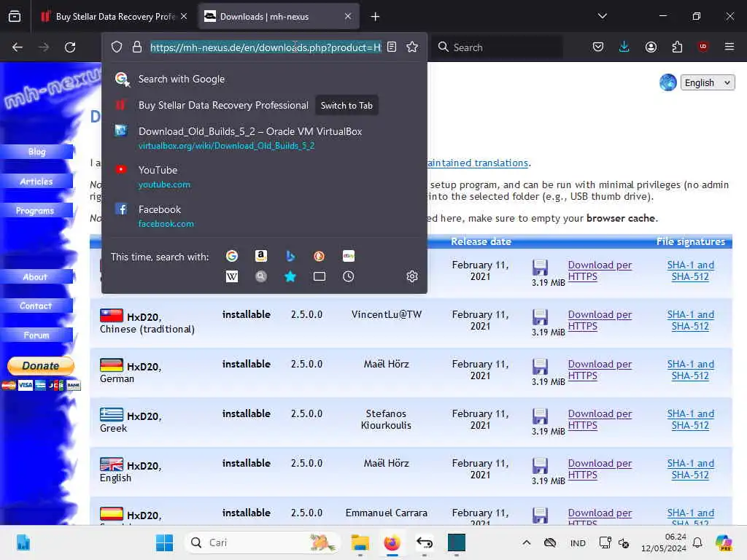This screenshot has height=560, width=747.
Task: Open File Explorer from taskbar
Action: tap(360, 542)
